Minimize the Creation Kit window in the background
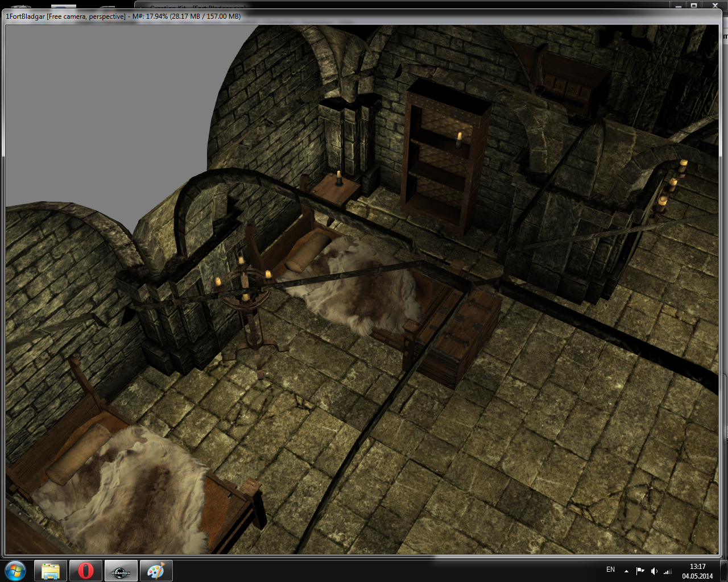 [679, 5]
